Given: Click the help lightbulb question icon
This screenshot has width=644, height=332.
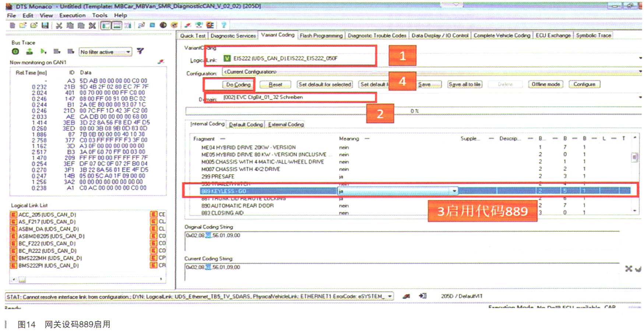Looking at the screenshot, I should pos(224,25).
